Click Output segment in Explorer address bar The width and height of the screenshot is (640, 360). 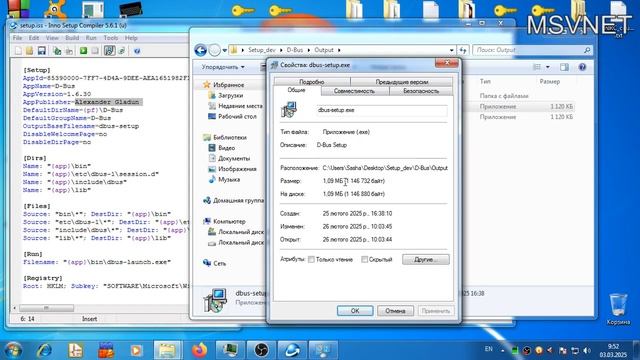[324, 50]
